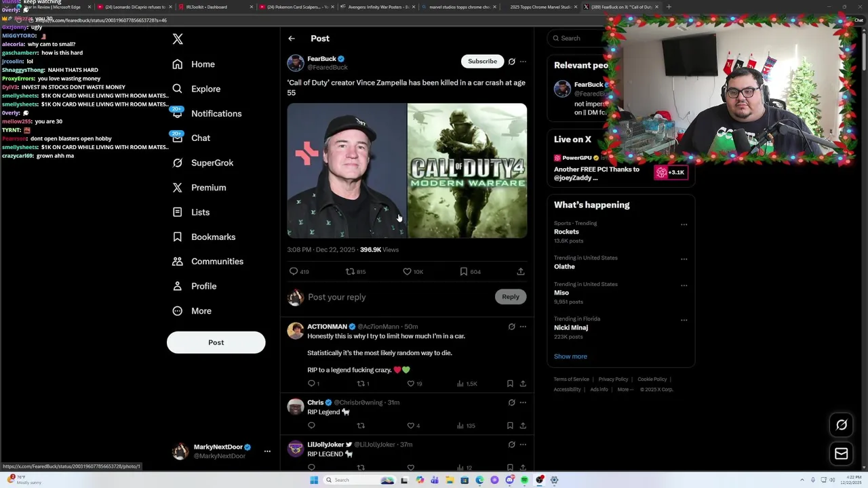This screenshot has height=488, width=868.
Task: Click Grok icon next to Subscribe button
Action: click(x=512, y=62)
